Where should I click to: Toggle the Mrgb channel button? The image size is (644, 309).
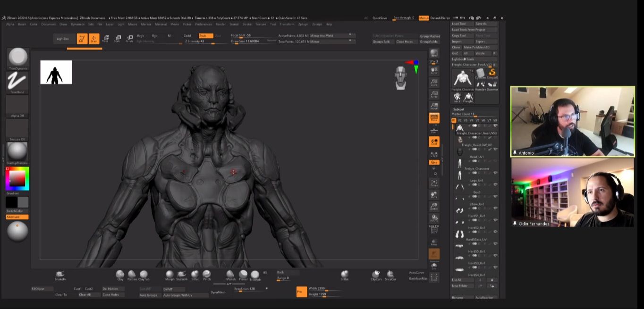pos(140,35)
